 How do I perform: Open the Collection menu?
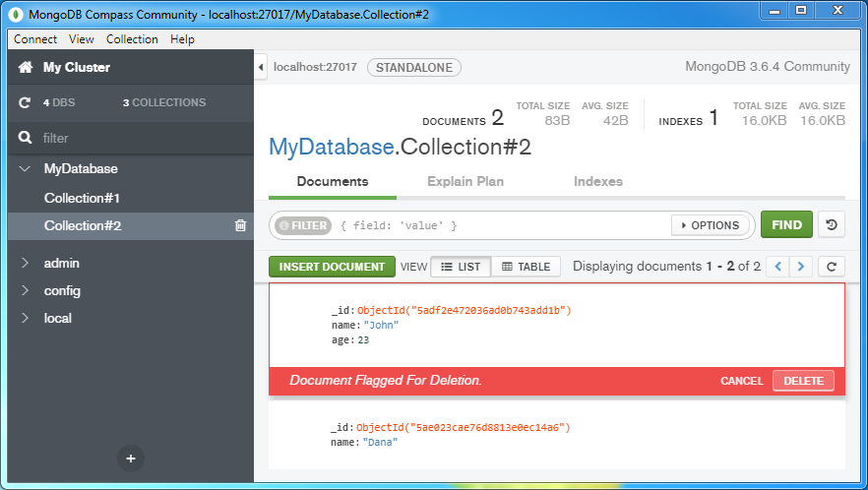pos(132,39)
